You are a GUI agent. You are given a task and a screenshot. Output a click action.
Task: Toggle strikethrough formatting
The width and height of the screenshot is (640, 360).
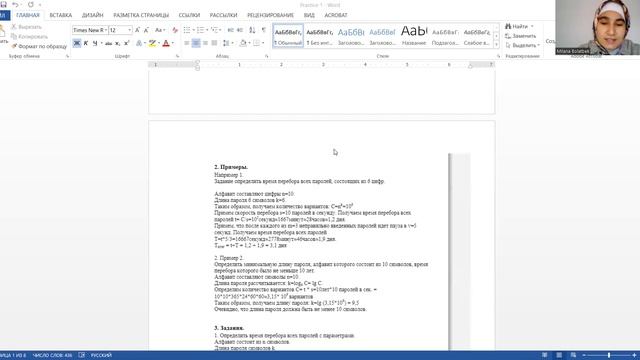coord(109,43)
